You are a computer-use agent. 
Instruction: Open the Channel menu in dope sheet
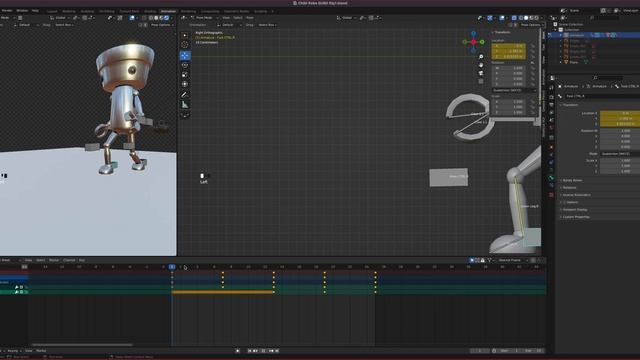(x=69, y=260)
